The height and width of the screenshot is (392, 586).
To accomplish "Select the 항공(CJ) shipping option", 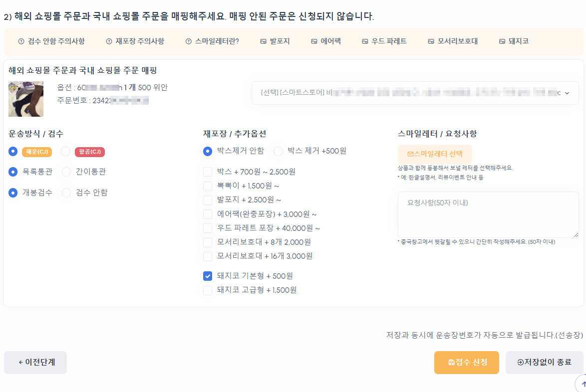I will click(x=65, y=151).
